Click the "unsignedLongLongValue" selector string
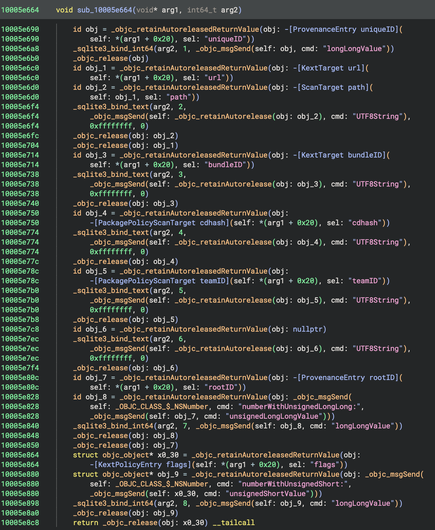 (x=274, y=416)
